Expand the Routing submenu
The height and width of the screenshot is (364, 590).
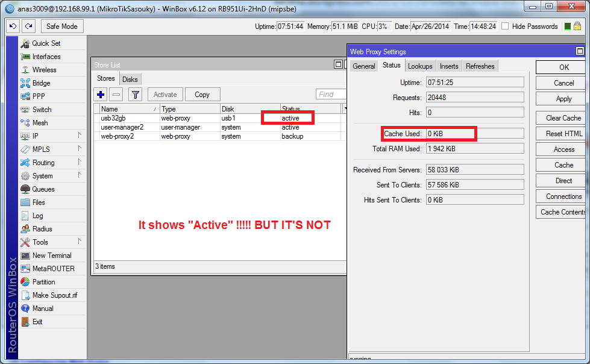point(80,162)
